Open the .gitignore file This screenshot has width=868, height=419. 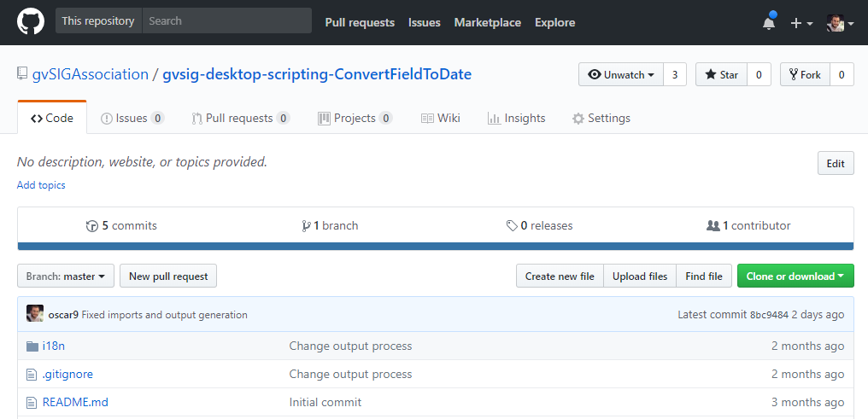click(67, 374)
